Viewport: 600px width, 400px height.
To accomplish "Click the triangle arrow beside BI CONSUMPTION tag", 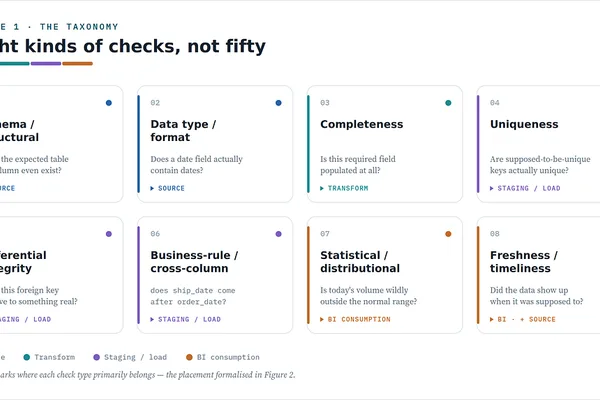I will coord(322,319).
